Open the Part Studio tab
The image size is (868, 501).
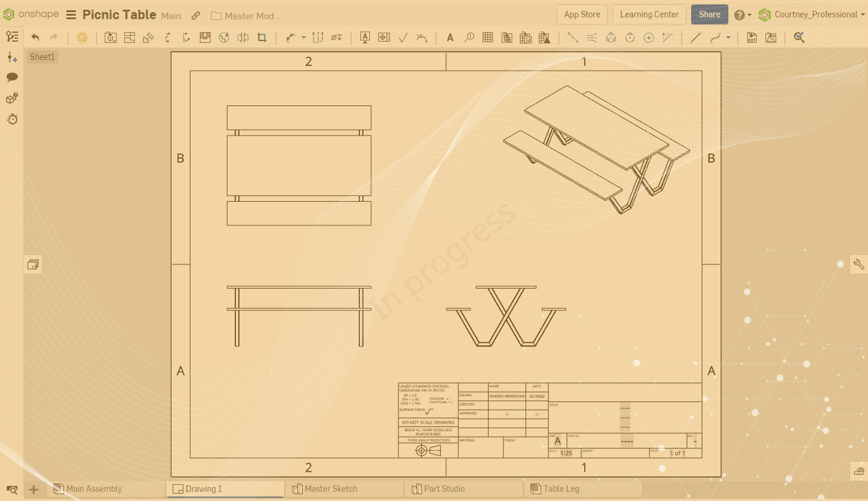pos(444,489)
